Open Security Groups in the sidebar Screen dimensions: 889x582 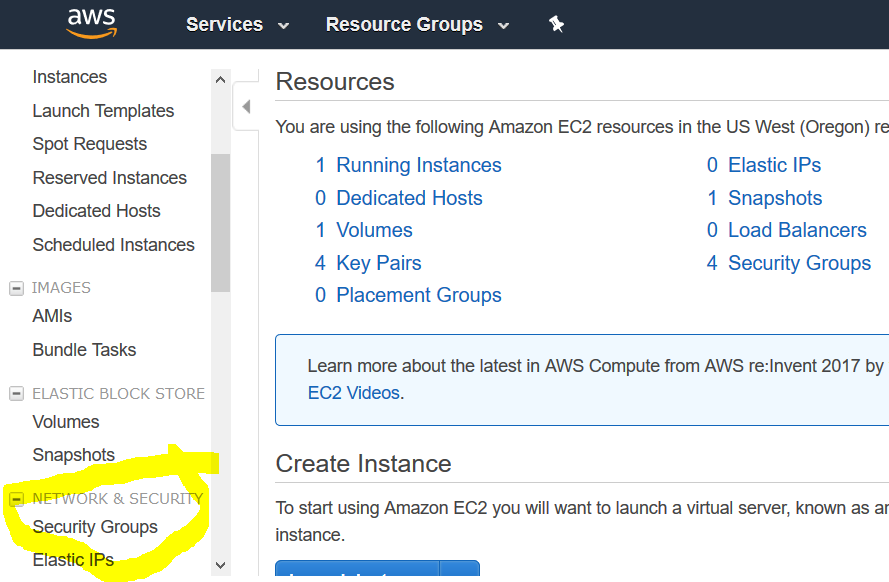pyautogui.click(x=95, y=527)
